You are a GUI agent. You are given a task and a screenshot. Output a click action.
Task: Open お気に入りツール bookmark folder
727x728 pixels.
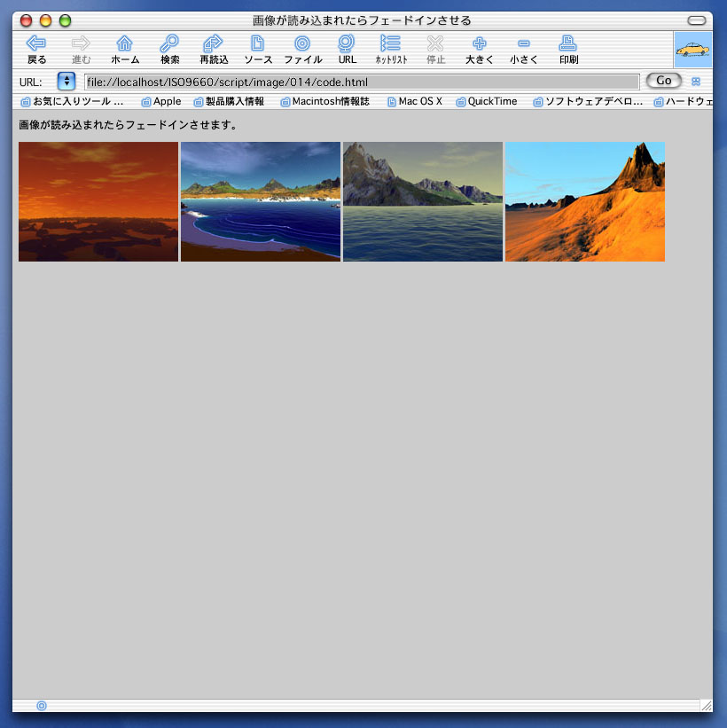pyautogui.click(x=73, y=101)
